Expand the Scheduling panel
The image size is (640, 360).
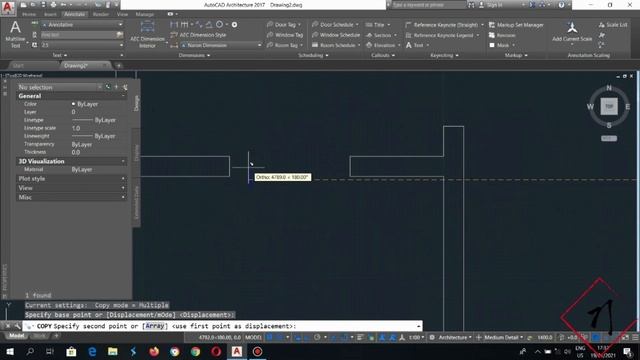[x=313, y=55]
